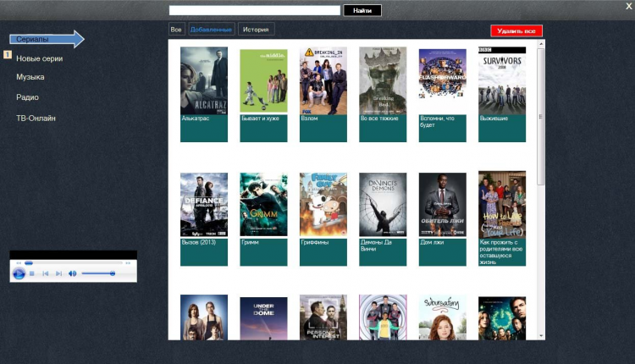Open Новые серии section
The image size is (635, 364).
click(x=39, y=58)
